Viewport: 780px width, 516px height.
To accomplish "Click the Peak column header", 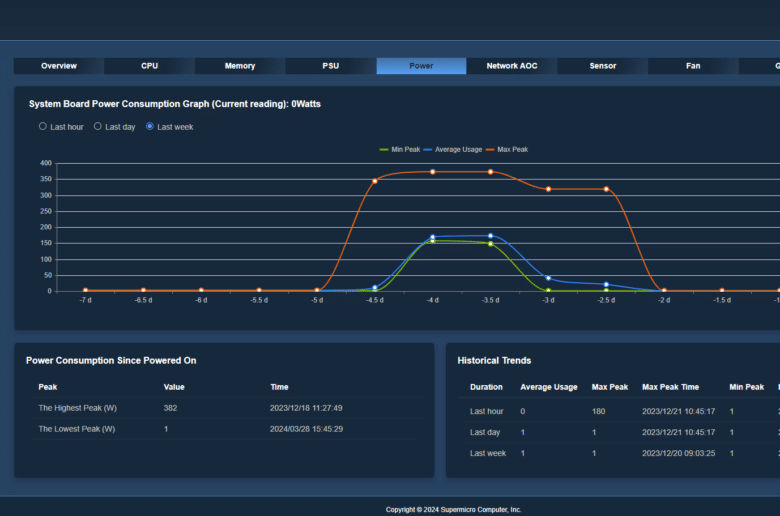I will tap(48, 387).
